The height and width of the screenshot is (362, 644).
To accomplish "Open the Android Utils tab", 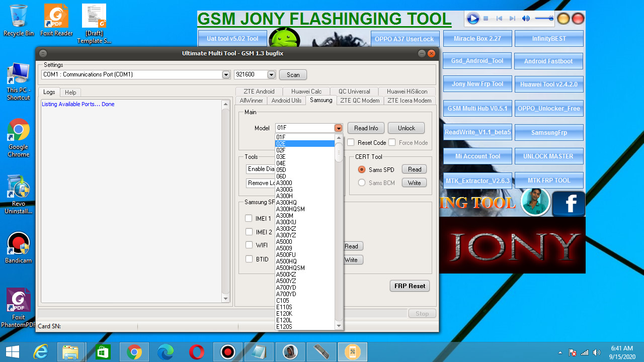I will 286,101.
